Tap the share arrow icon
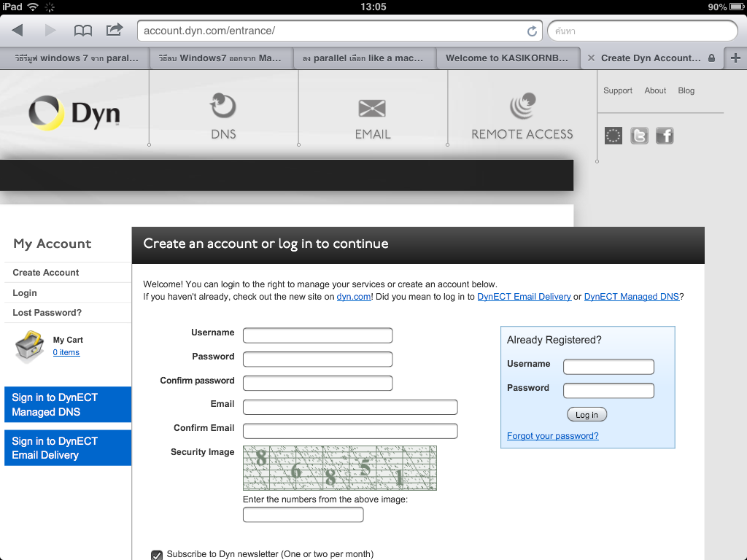The image size is (747, 560). tap(115, 30)
